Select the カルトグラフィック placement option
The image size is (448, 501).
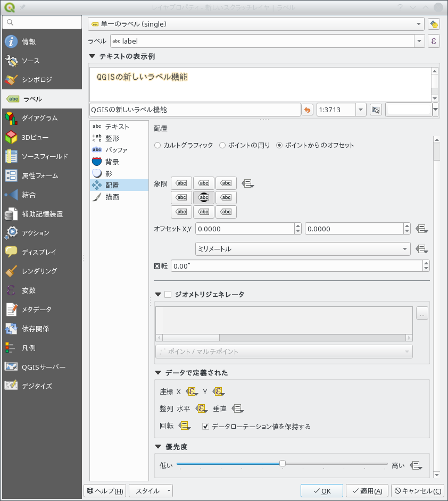pyautogui.click(x=184, y=145)
